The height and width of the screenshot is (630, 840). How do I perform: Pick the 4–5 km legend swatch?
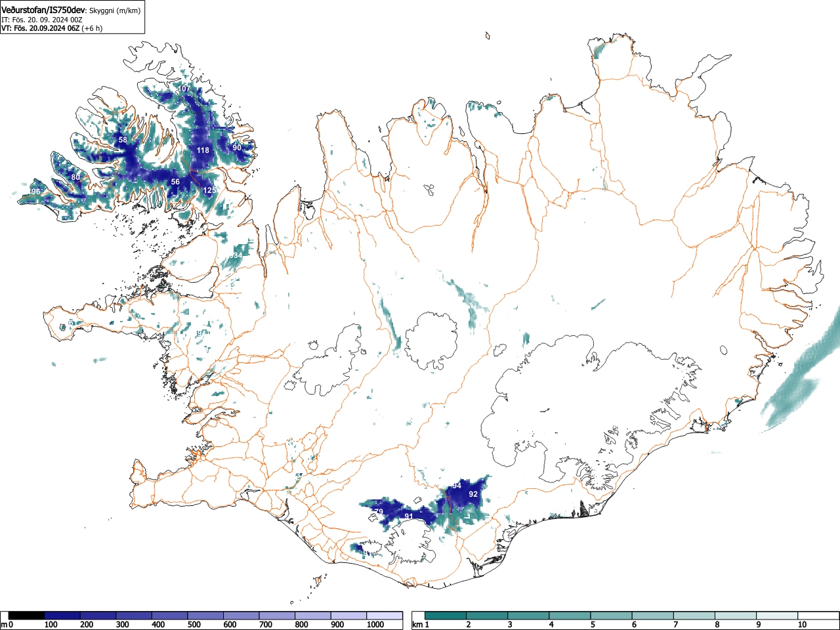[x=570, y=616]
